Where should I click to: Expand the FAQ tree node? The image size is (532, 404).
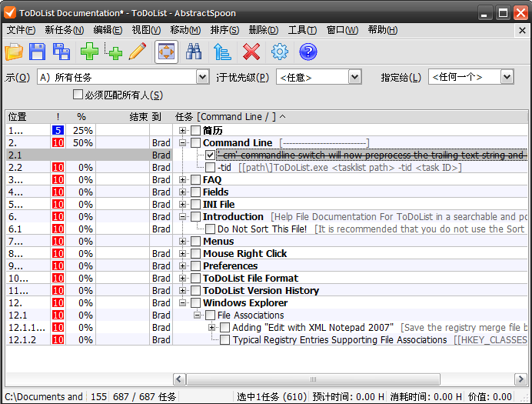pos(182,179)
